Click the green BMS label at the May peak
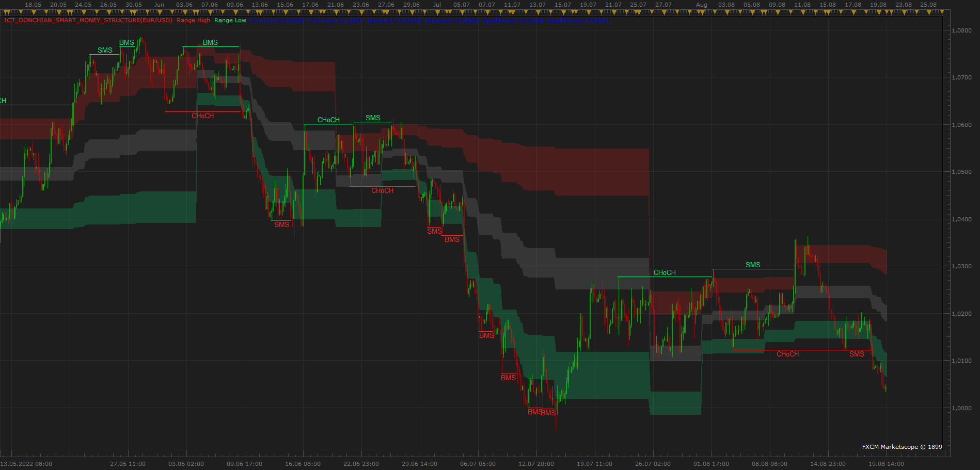Image resolution: width=980 pixels, height=470 pixels. point(127,42)
